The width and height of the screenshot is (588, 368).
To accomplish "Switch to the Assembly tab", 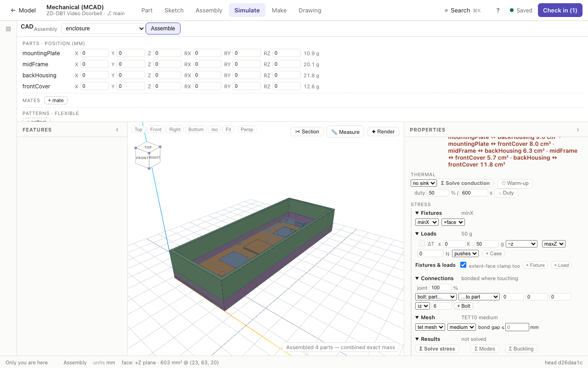I will coord(209,10).
